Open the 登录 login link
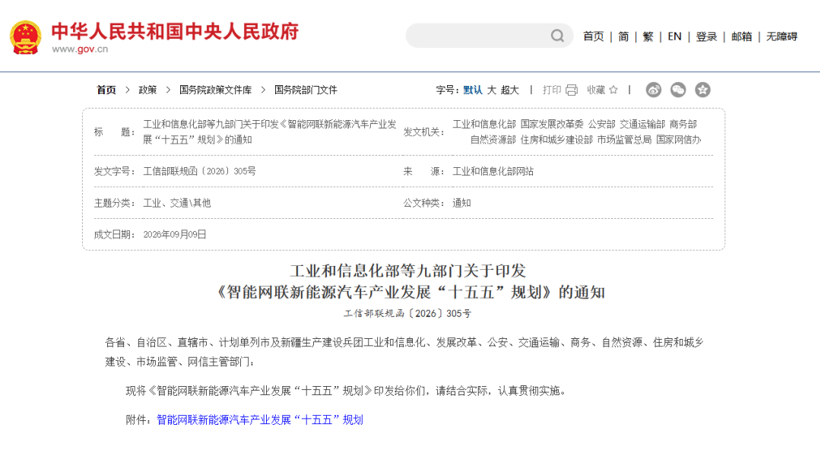Image resolution: width=820 pixels, height=459 pixels. [706, 36]
